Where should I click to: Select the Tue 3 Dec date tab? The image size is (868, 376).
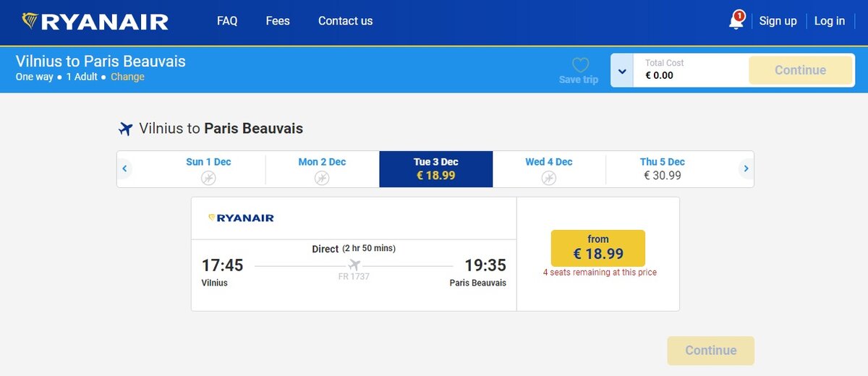pos(435,168)
